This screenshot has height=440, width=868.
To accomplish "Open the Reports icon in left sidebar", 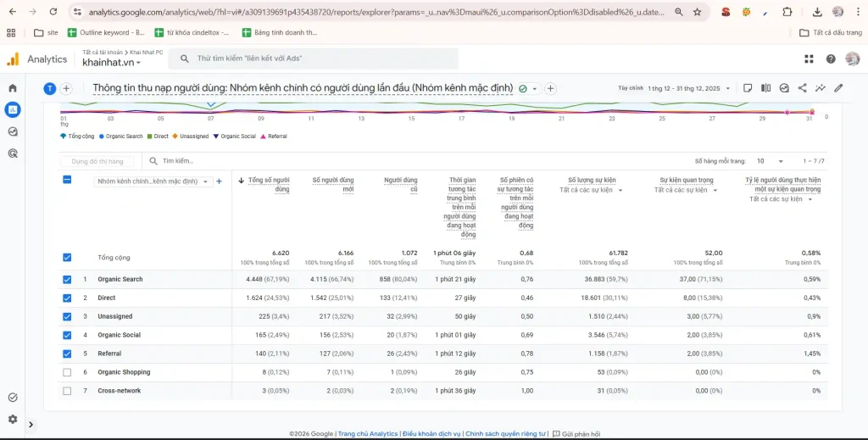I will [12, 109].
